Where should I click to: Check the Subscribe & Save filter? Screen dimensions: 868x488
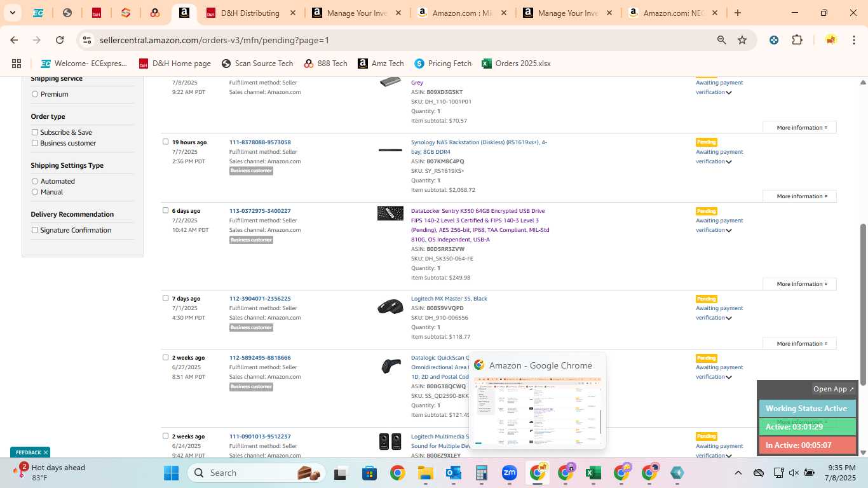[35, 132]
